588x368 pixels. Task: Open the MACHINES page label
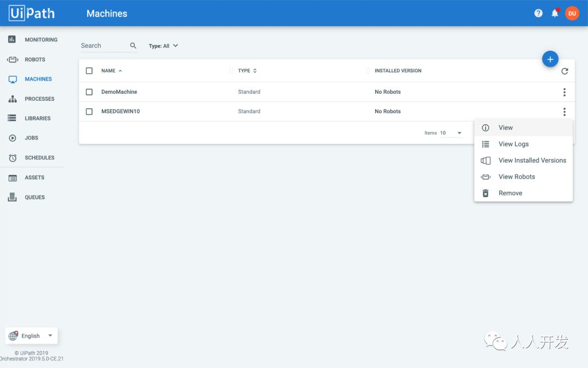(38, 79)
